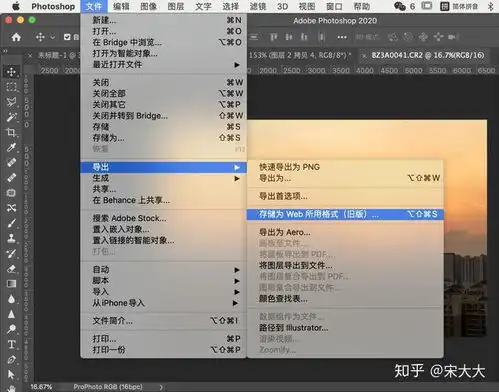The height and width of the screenshot is (392, 499).
Task: Select the Clone Stamp tool
Action: pos(11,238)
